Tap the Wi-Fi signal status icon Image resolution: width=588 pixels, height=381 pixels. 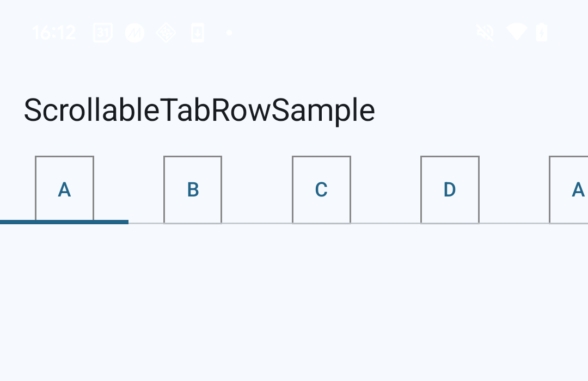tap(516, 33)
